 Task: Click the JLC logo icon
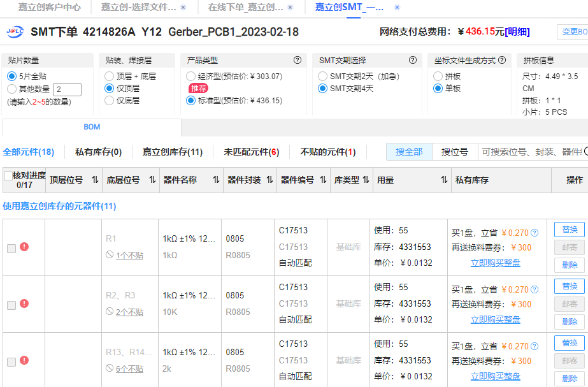click(15, 32)
